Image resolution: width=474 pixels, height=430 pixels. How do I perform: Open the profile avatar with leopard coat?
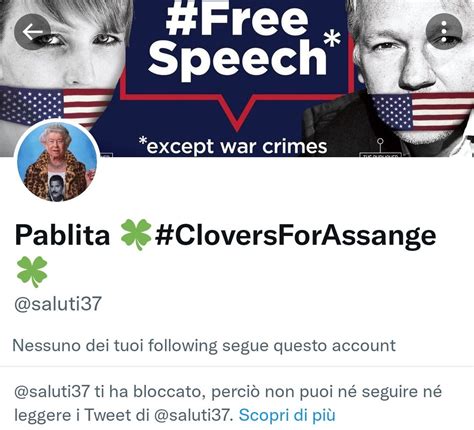(x=57, y=162)
